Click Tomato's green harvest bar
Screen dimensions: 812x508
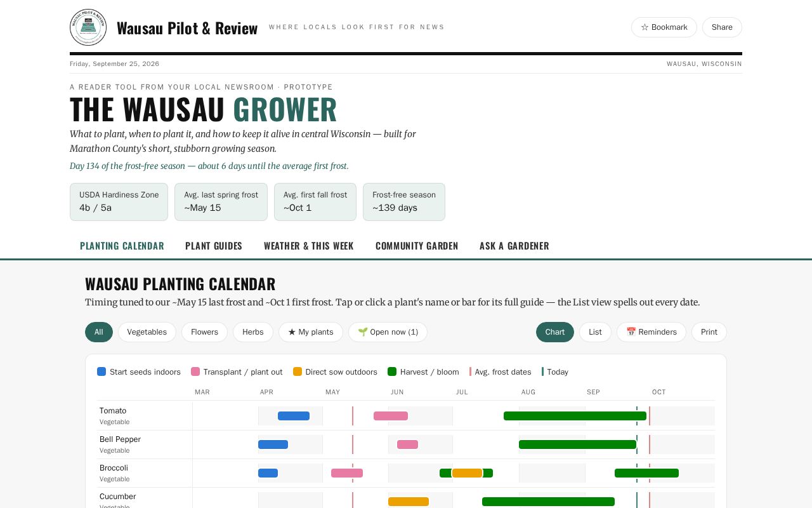pos(575,416)
